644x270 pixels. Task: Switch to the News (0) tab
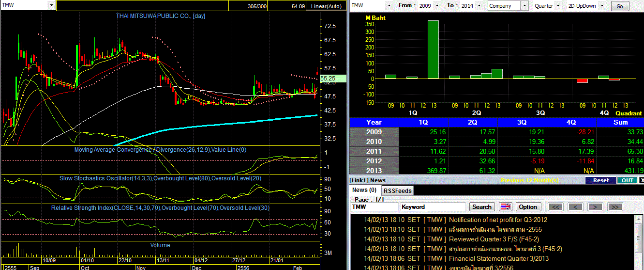click(364, 190)
